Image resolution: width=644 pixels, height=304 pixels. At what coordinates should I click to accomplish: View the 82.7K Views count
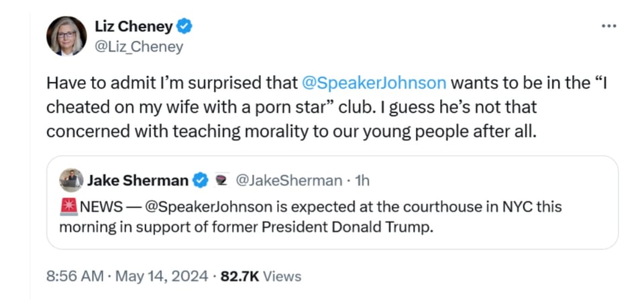pos(260,276)
